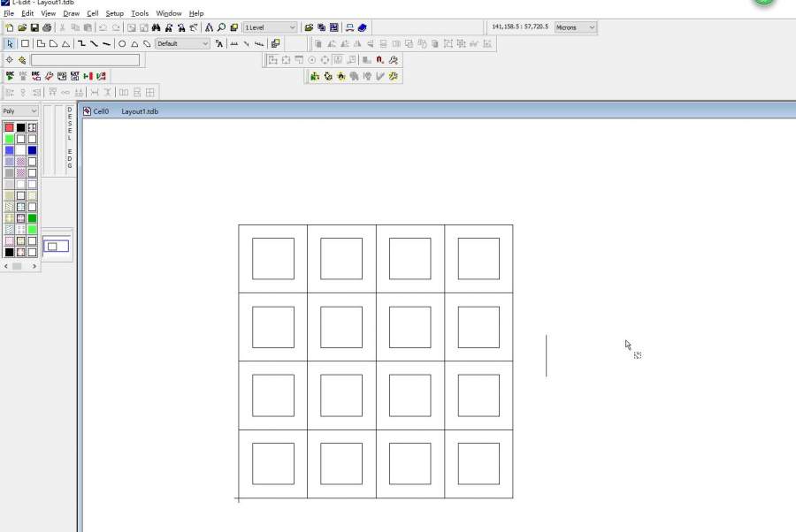Click the red-green bar compare icon

click(88, 76)
